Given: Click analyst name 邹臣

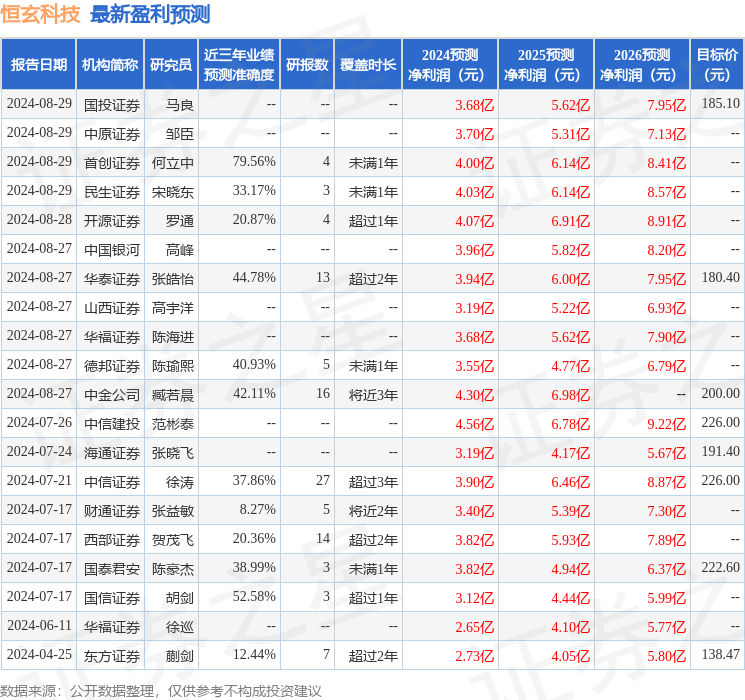Looking at the screenshot, I should click(x=180, y=134).
